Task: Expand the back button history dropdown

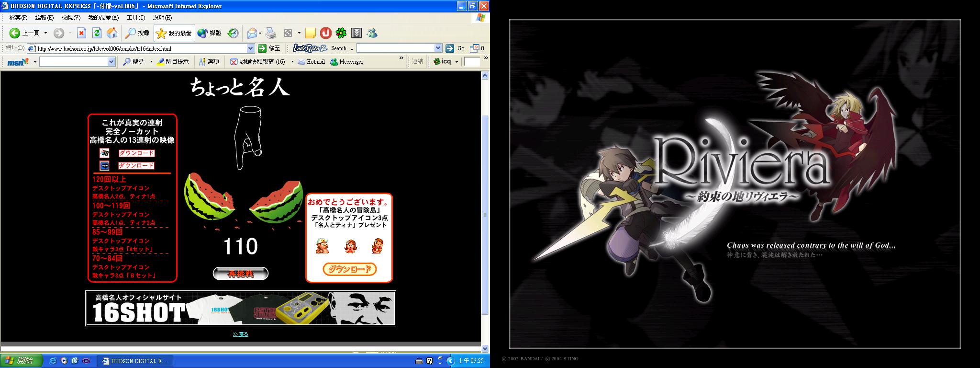Action: tap(45, 33)
